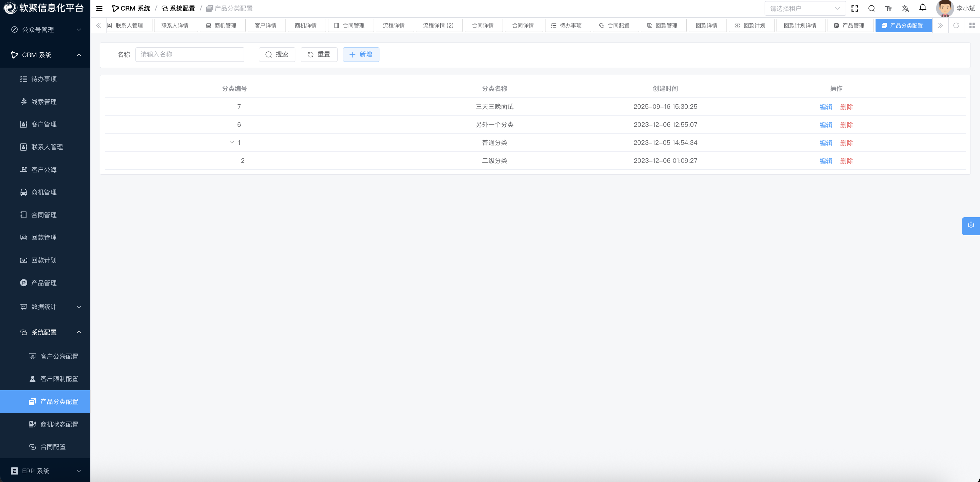Edit the 三天三晚面试 category
The width and height of the screenshot is (980, 482).
(x=826, y=107)
